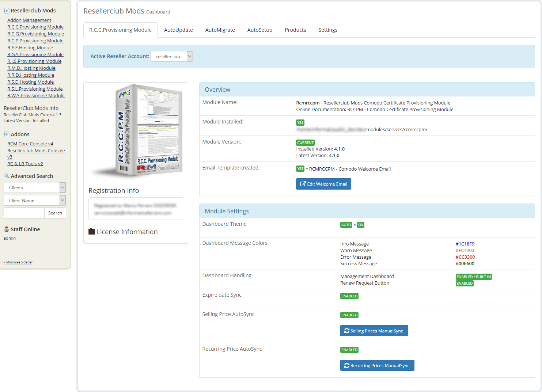Open R.C.C.Provisioning Module sidebar link
Image resolution: width=542 pixels, height=392 pixels.
point(35,27)
